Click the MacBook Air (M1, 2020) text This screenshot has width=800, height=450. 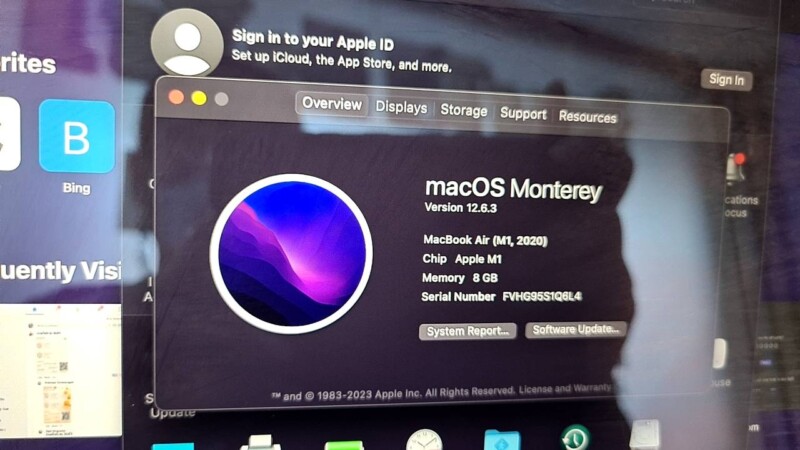(485, 240)
